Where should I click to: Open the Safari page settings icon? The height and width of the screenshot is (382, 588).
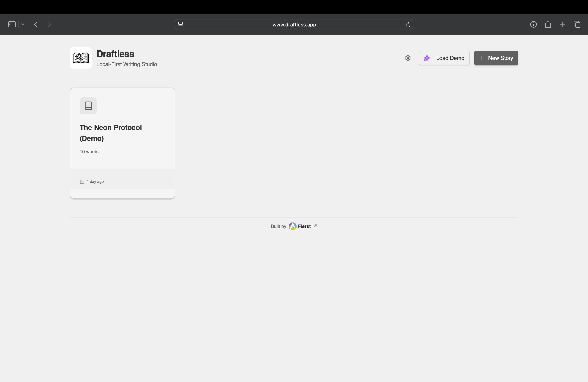(x=181, y=25)
